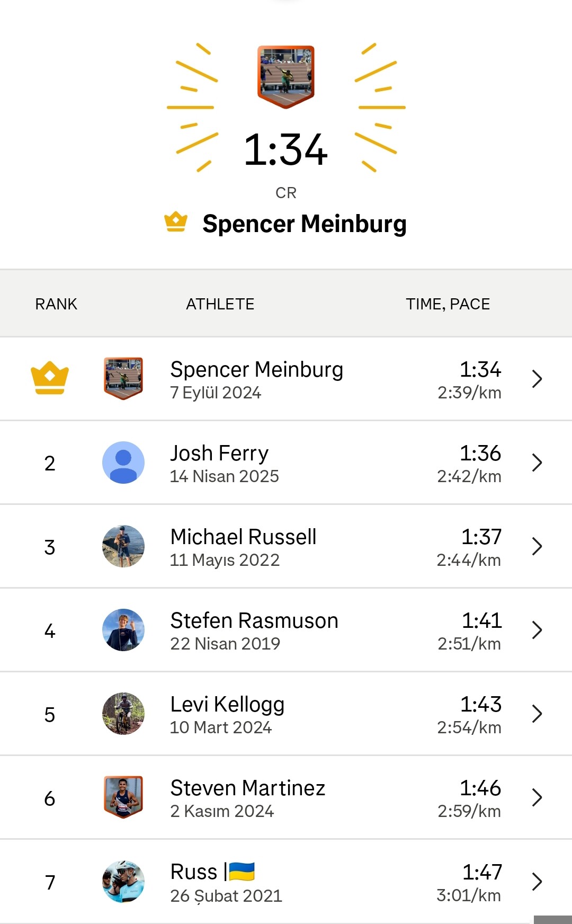
Task: Expand Stefen Rasmuson's 1:41 effort chevron
Action: click(x=537, y=630)
